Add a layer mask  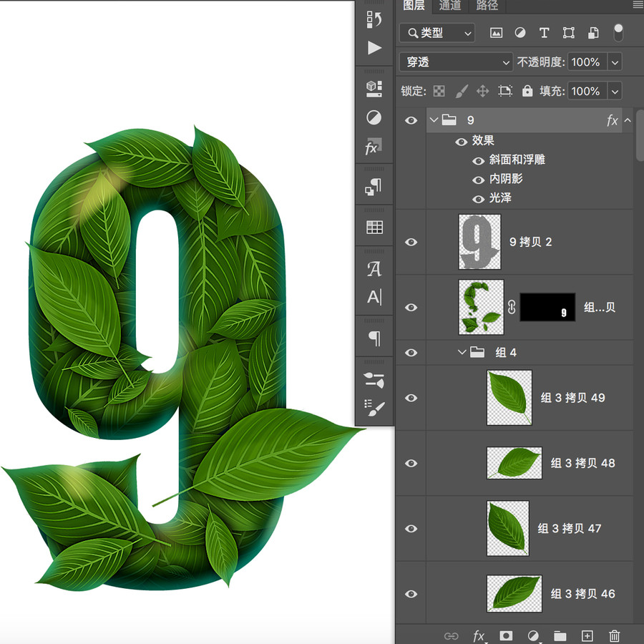point(506,636)
